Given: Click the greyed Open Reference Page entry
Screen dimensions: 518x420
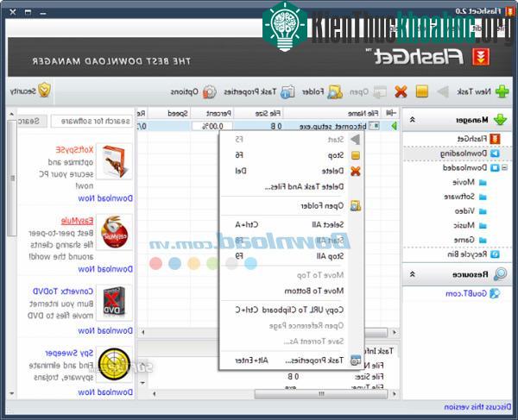Looking at the screenshot, I should pyautogui.click(x=291, y=326).
